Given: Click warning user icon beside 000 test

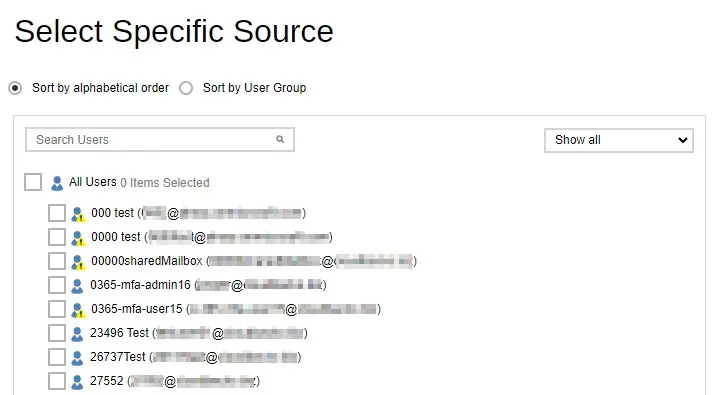Looking at the screenshot, I should pos(78,214).
